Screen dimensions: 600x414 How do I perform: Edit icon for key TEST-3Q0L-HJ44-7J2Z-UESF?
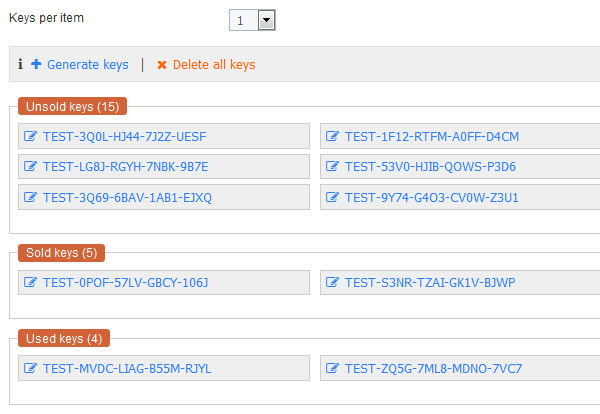tap(30, 136)
